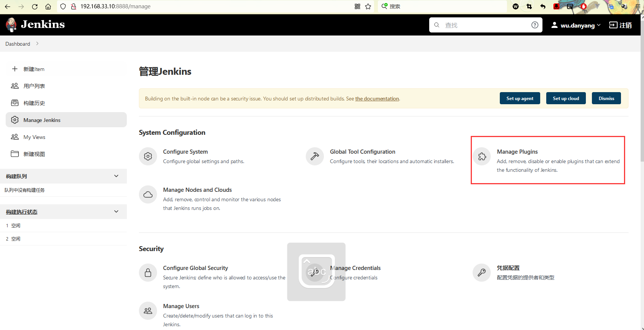Screen dimensions: 644x330
Task: Bookmark this page with star icon
Action: 368,6
